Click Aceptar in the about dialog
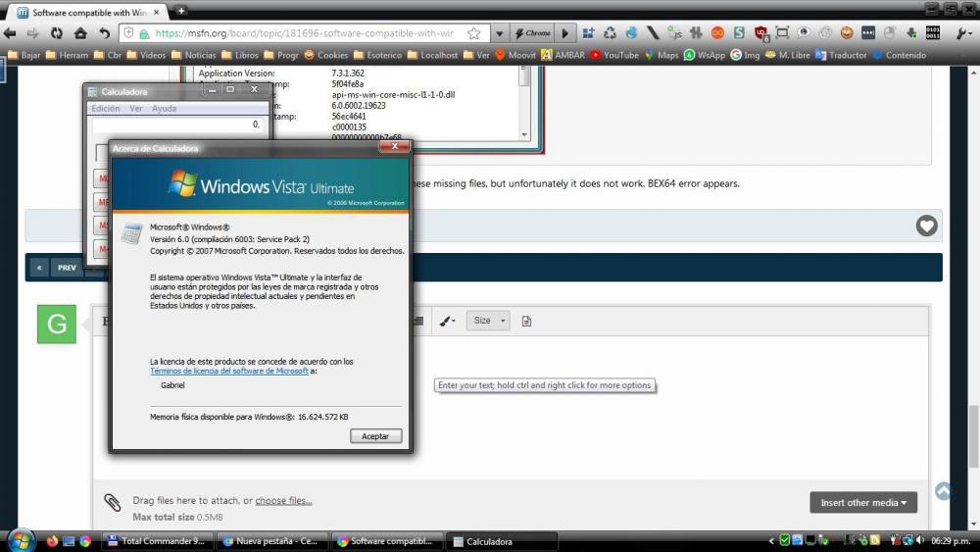 [x=375, y=436]
